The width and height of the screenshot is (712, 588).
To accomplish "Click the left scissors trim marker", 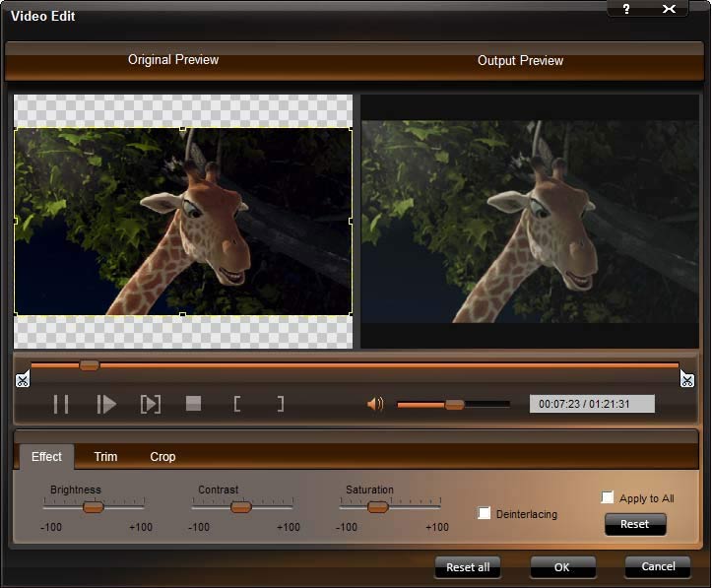I will coord(23,379).
